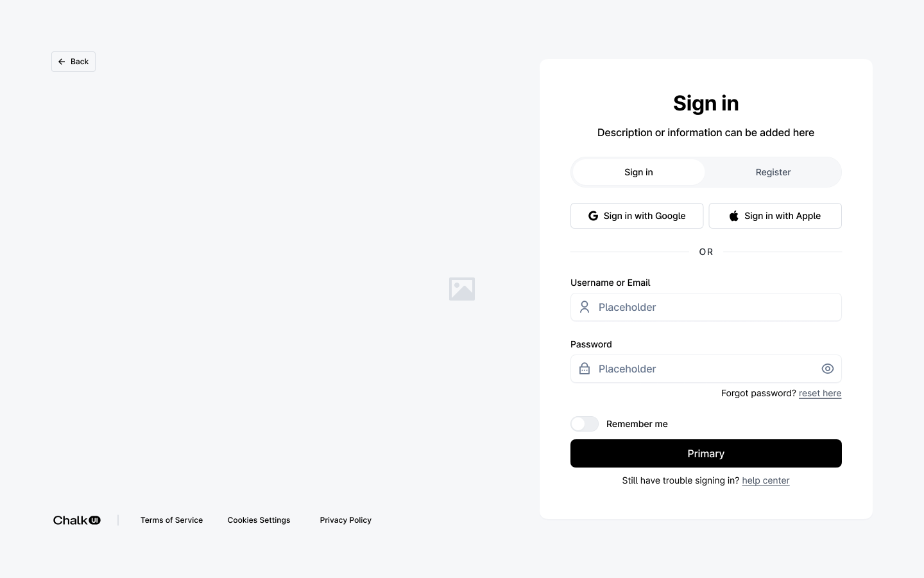The width and height of the screenshot is (924, 578).
Task: Open the reset here password link
Action: [820, 393]
